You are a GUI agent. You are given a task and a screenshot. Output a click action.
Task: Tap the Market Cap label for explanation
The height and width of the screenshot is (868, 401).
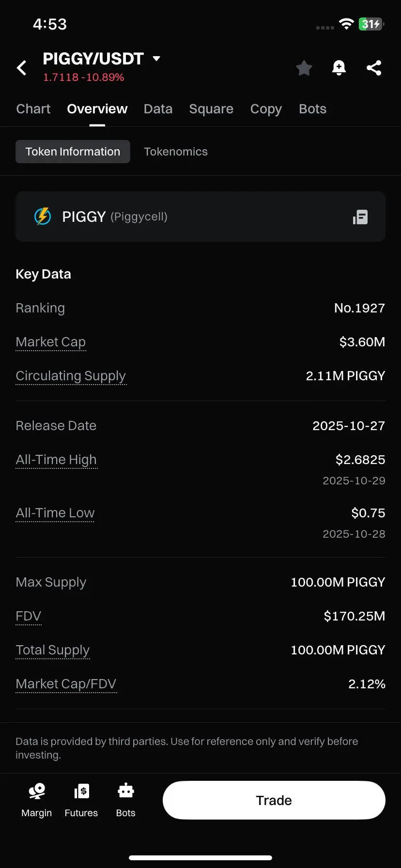pos(51,342)
